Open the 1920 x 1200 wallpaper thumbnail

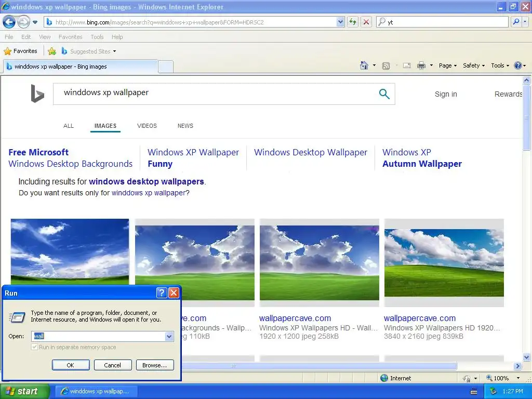pos(320,262)
